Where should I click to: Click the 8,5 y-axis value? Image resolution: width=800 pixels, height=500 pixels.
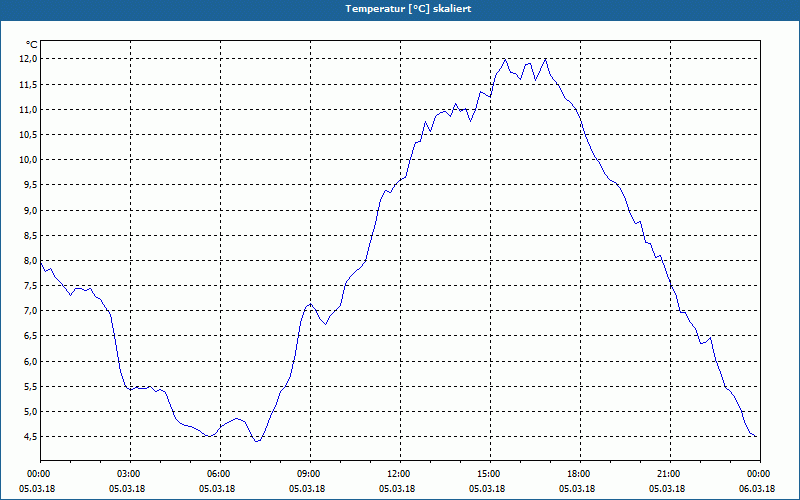point(30,235)
